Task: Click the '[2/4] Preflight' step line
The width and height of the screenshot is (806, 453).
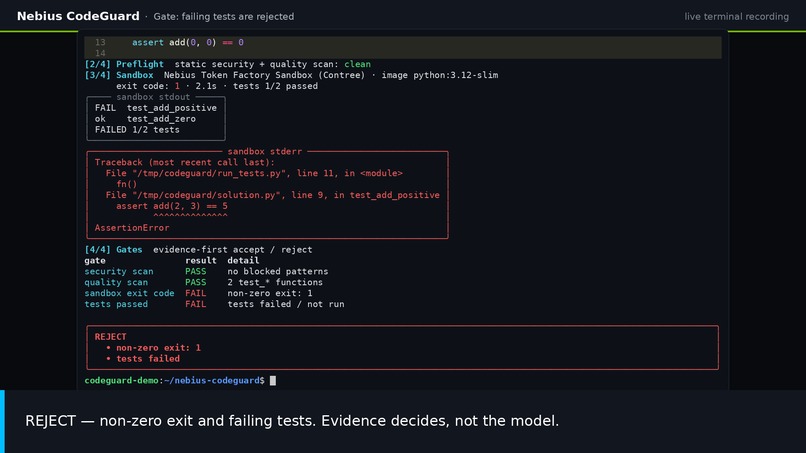Action: pyautogui.click(x=227, y=64)
